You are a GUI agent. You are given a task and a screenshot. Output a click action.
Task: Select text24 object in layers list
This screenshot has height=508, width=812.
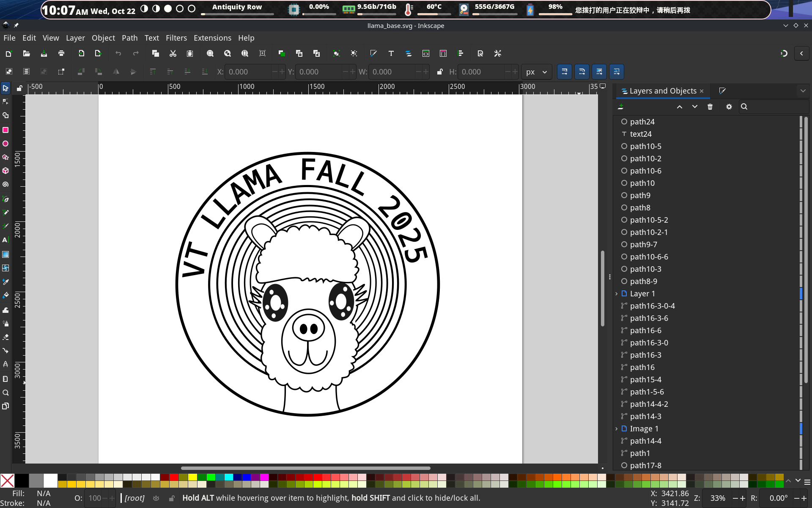[x=640, y=134]
